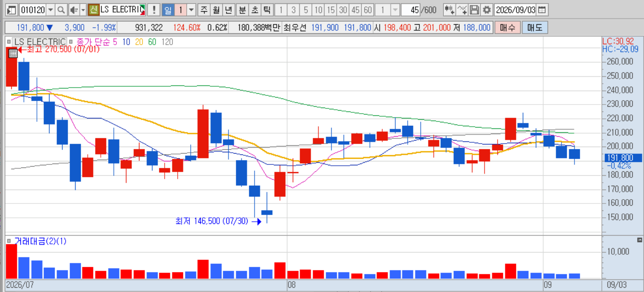Click moving average 10 legend label

tap(126, 42)
